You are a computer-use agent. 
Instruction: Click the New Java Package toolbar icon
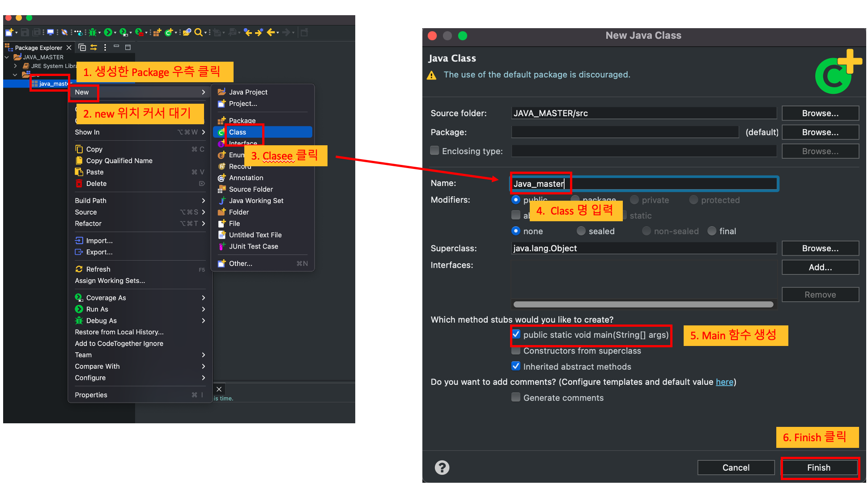click(x=157, y=32)
